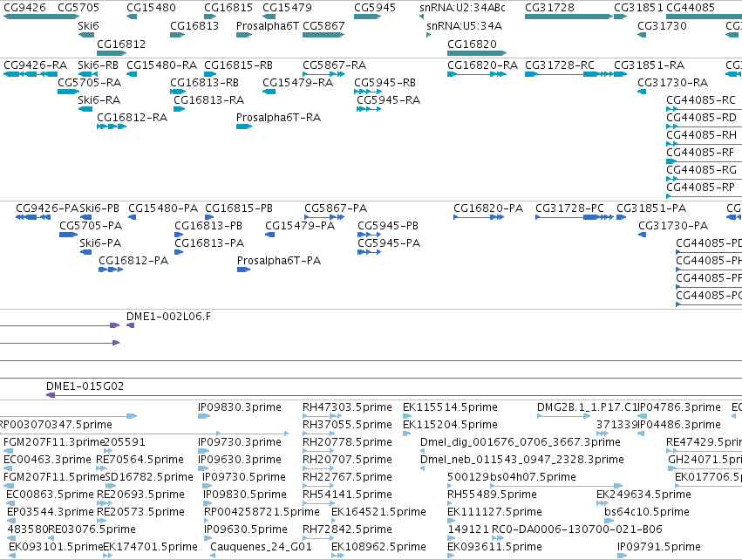Screen dimensions: 742x560
Task: Click the EK249634.5prime EST label
Action: 643,495
